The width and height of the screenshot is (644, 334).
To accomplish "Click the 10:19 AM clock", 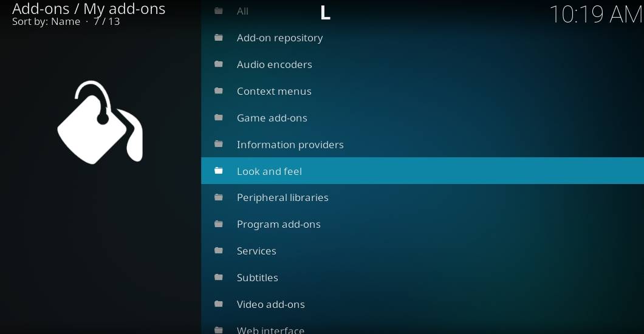I will [x=597, y=14].
